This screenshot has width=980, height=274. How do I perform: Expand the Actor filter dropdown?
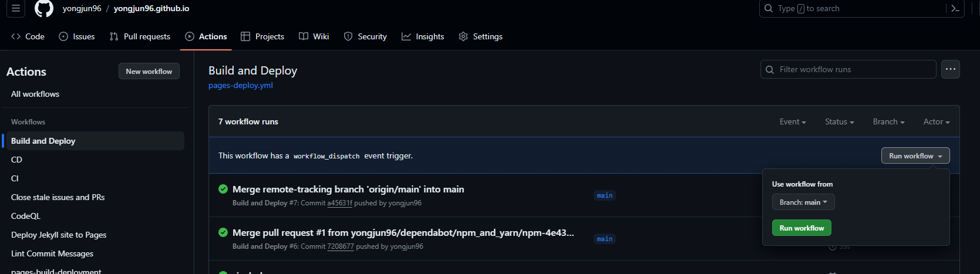pyautogui.click(x=936, y=121)
